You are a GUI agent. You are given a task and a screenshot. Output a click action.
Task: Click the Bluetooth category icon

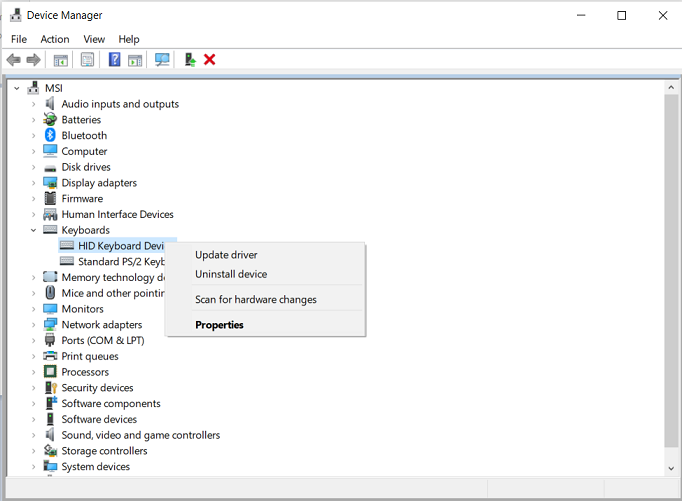tap(50, 135)
